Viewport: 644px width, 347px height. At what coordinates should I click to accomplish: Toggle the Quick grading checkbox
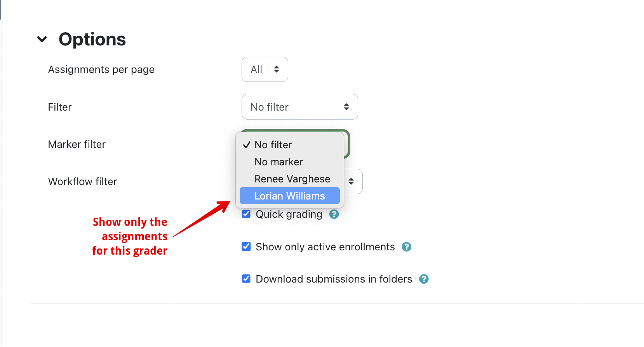pyautogui.click(x=246, y=214)
